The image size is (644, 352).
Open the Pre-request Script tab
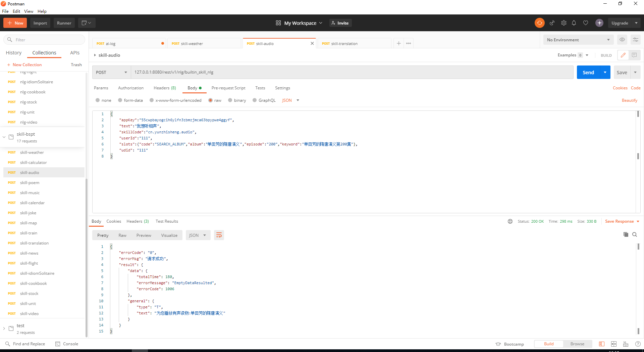pos(228,88)
